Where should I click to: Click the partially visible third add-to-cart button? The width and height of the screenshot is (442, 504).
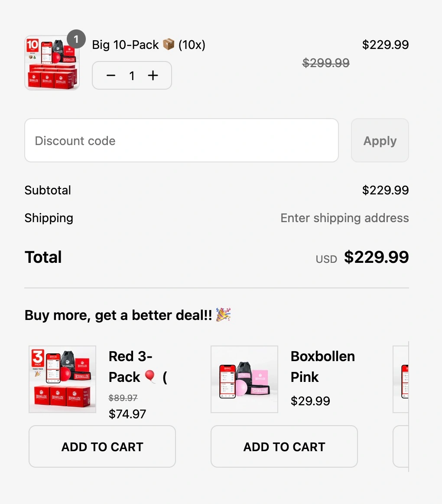tap(401, 446)
